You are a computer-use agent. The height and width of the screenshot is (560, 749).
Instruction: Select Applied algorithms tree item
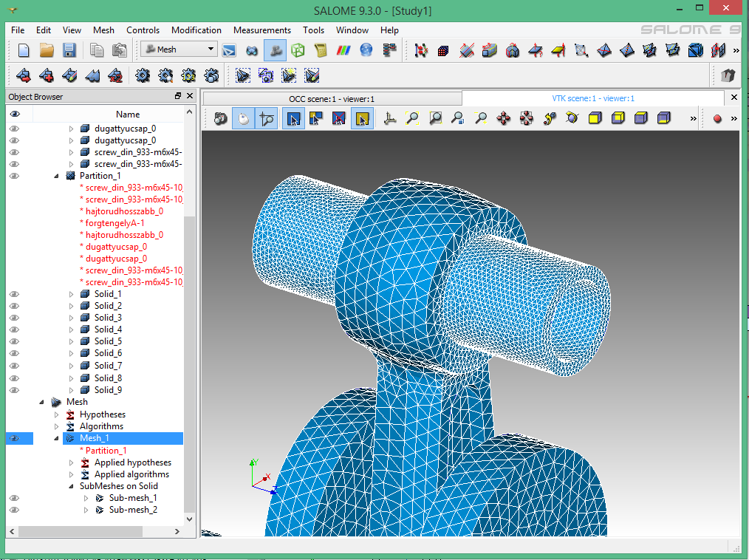131,474
